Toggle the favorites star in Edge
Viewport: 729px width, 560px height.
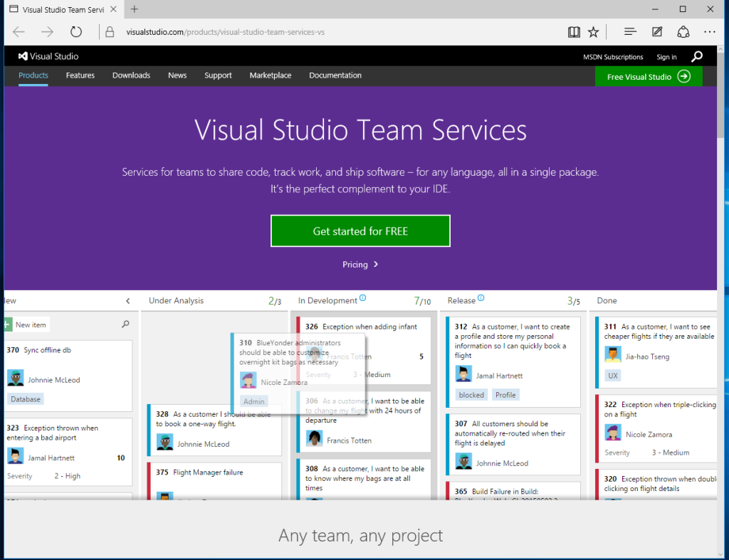pos(593,31)
